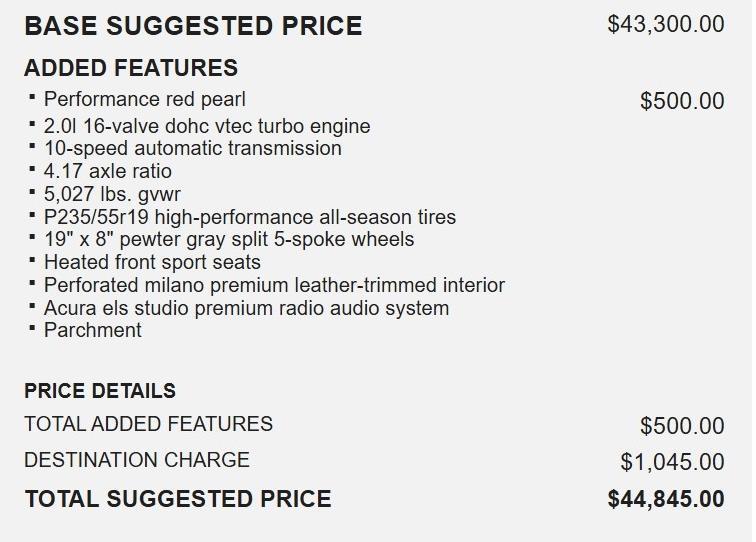Select the Parchment feature entry
This screenshot has height=542, width=756.
(x=93, y=330)
